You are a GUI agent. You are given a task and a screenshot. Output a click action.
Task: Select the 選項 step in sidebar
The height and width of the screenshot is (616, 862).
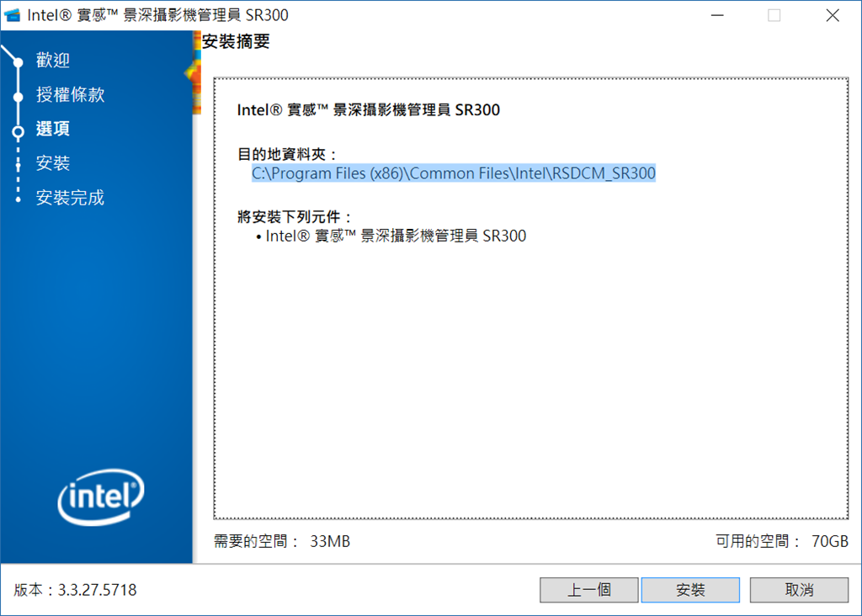[x=53, y=129]
